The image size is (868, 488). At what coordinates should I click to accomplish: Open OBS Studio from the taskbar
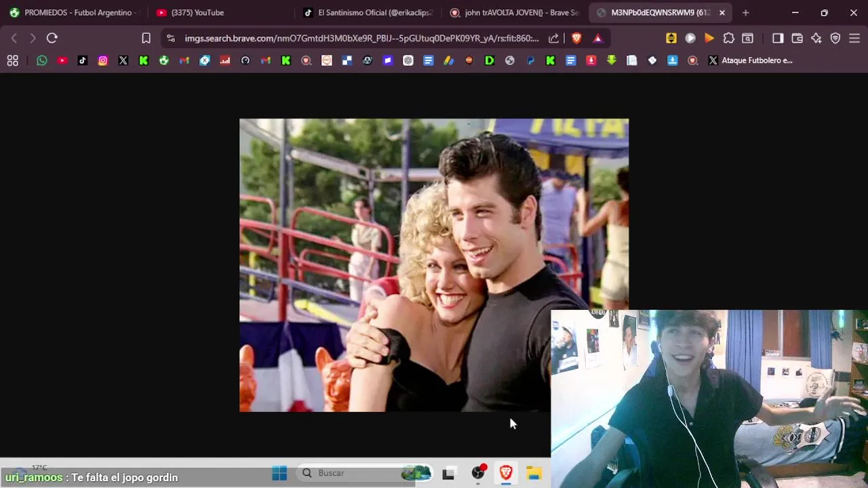click(x=479, y=473)
